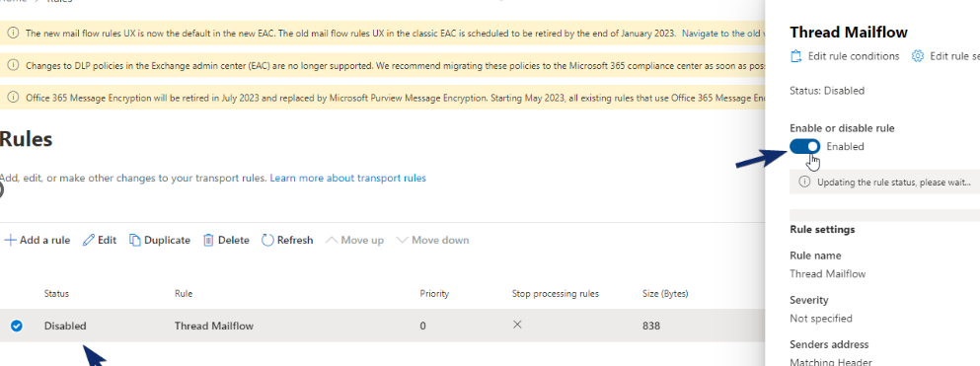Follow the Navigate to the old link

(x=723, y=34)
